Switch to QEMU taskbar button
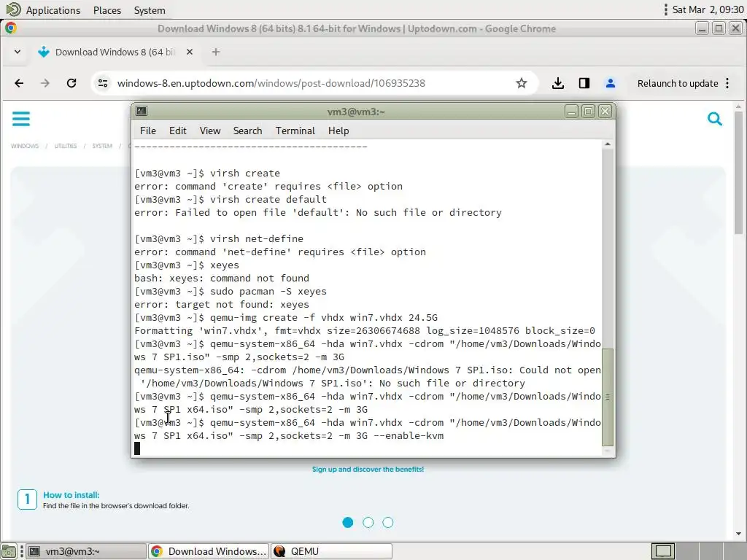The image size is (747, 560). pyautogui.click(x=332, y=551)
